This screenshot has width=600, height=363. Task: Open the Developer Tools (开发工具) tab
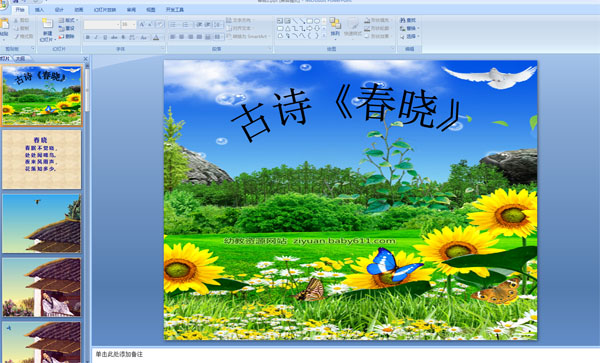[x=175, y=10]
